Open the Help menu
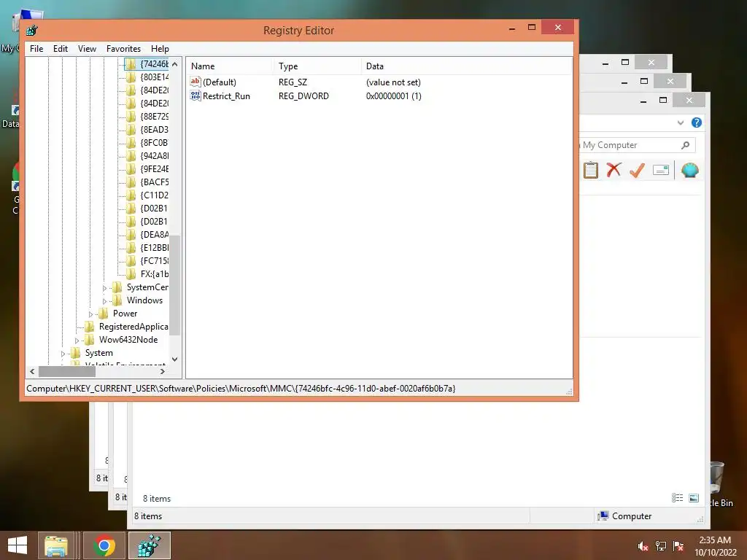The image size is (747, 560). tap(160, 49)
